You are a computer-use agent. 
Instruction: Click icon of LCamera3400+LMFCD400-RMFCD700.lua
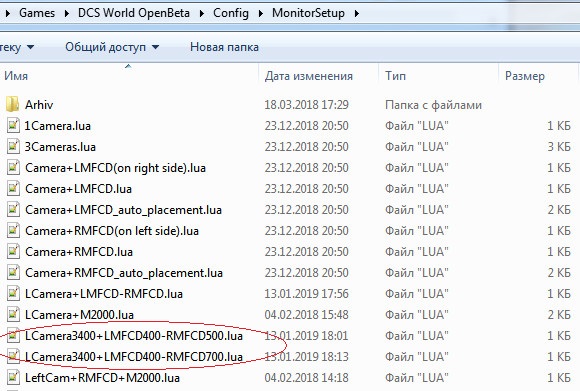click(13, 357)
